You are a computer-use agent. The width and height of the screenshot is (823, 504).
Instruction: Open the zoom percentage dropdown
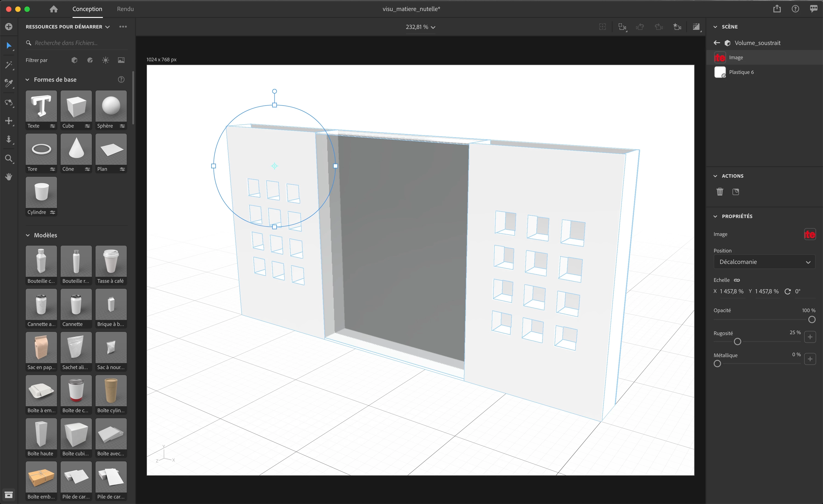pyautogui.click(x=420, y=27)
